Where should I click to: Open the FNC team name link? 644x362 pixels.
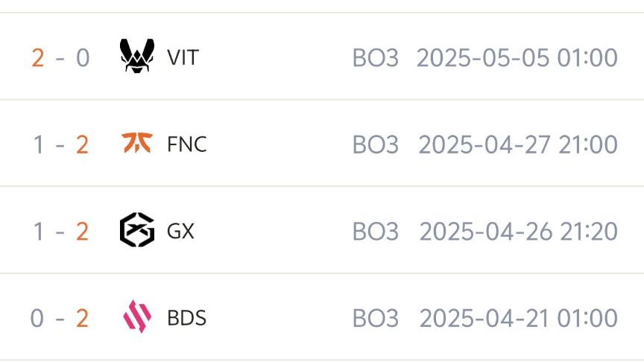click(187, 144)
